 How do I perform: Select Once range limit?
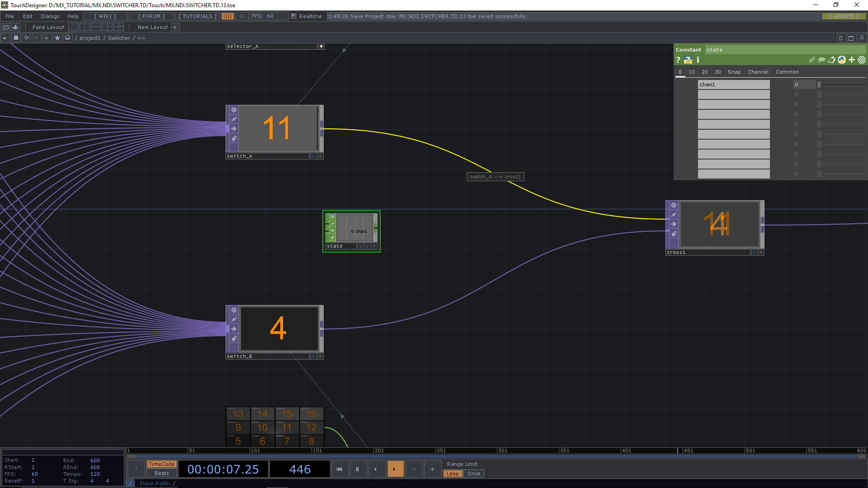point(474,474)
